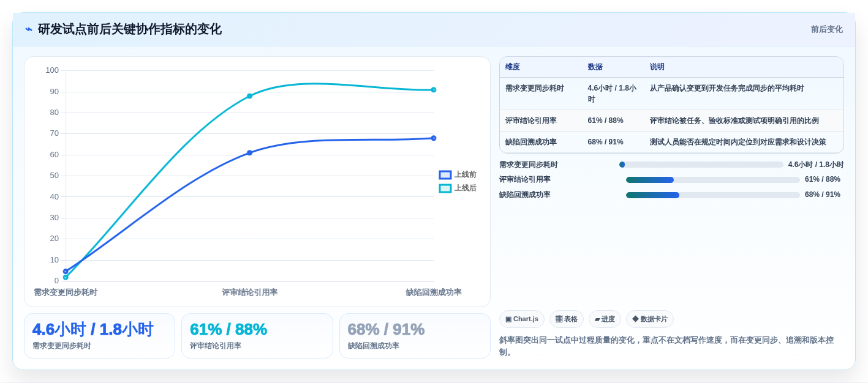Click the 缺陷回溯成功率 progress bar
Image resolution: width=868 pixels, height=383 pixels.
(x=713, y=195)
